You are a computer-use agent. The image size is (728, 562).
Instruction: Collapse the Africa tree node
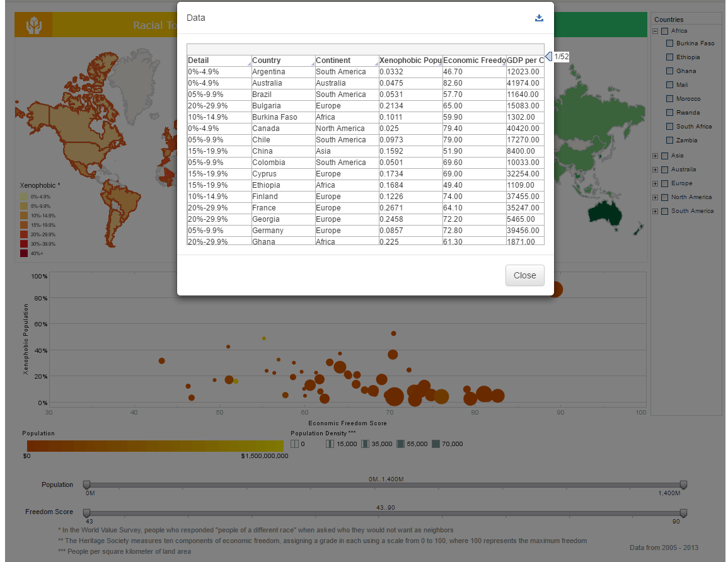(656, 31)
